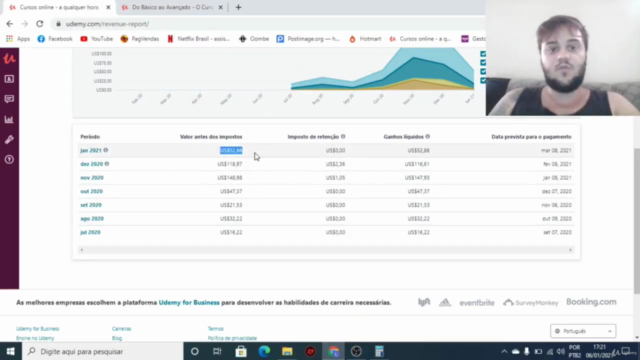Open the Communication chat sidebar icon

[9, 99]
